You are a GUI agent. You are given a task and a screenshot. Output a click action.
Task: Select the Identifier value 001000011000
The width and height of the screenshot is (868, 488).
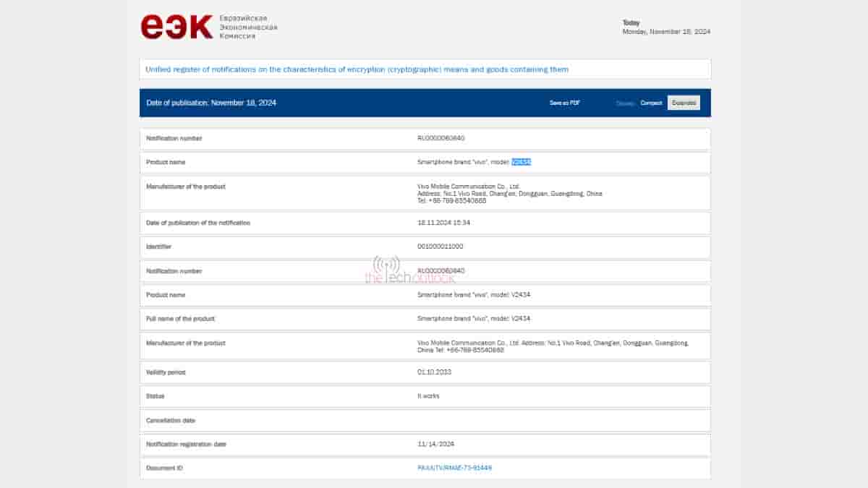pos(440,247)
